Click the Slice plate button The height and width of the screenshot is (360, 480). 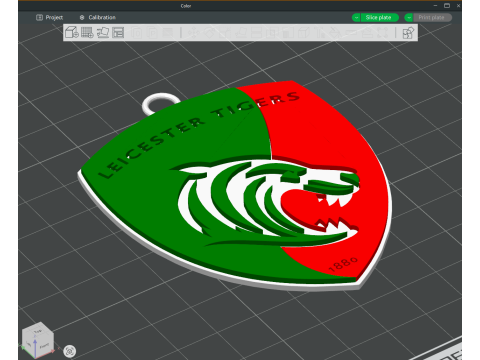(x=379, y=18)
